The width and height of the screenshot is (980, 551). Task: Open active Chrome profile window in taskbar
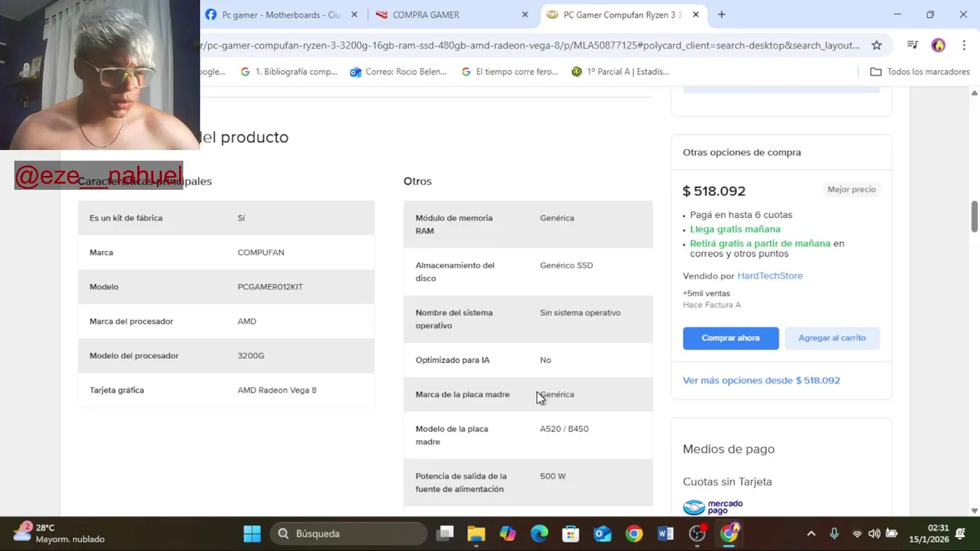(729, 533)
